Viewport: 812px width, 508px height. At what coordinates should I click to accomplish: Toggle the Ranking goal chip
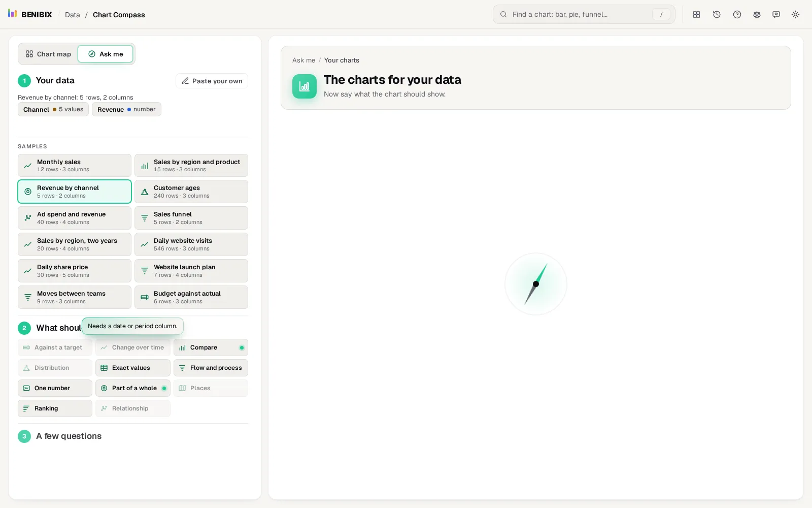(55, 408)
